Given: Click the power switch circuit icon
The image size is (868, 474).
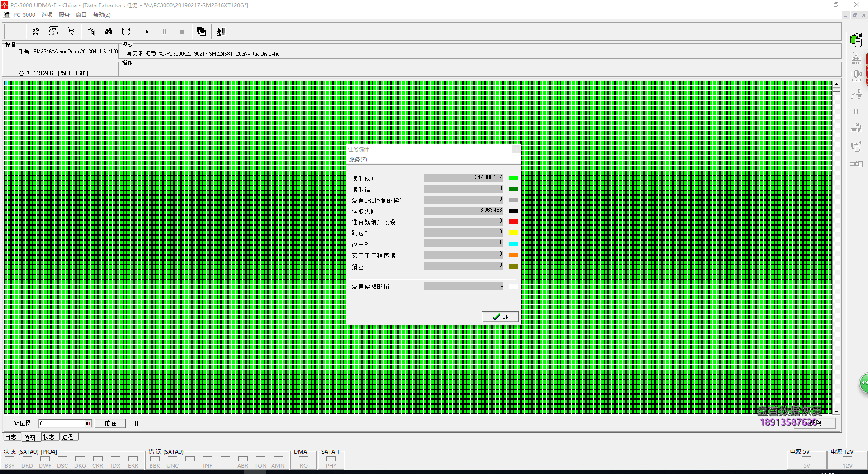Looking at the screenshot, I should point(856,94).
